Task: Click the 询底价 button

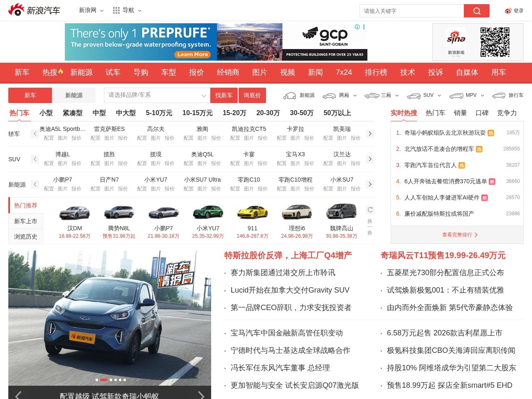Action: (x=252, y=96)
